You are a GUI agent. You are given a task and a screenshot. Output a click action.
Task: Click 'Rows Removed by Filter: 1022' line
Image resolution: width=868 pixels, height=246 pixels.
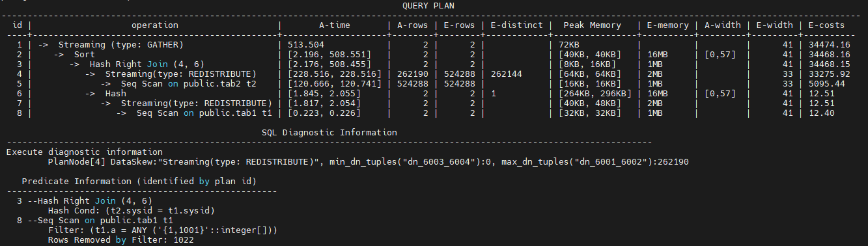point(120,240)
